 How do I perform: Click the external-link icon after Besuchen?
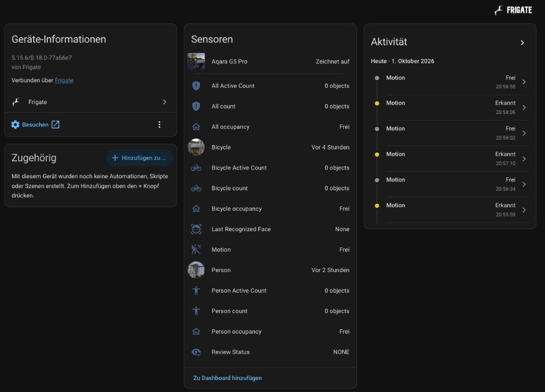click(56, 124)
